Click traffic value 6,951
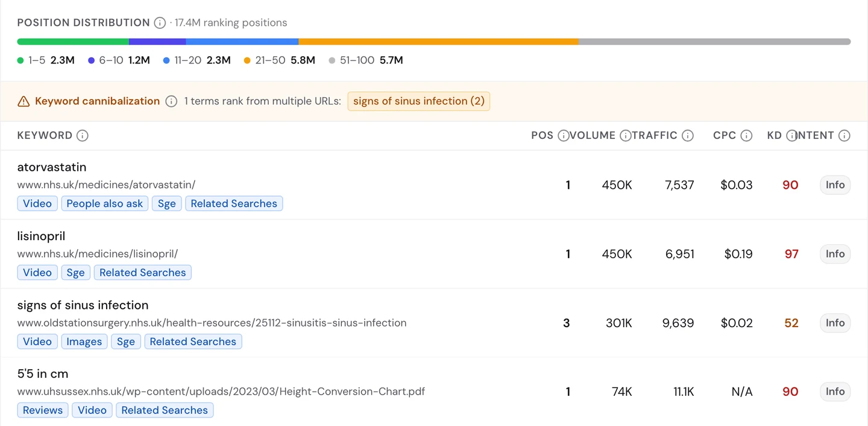 tap(679, 254)
